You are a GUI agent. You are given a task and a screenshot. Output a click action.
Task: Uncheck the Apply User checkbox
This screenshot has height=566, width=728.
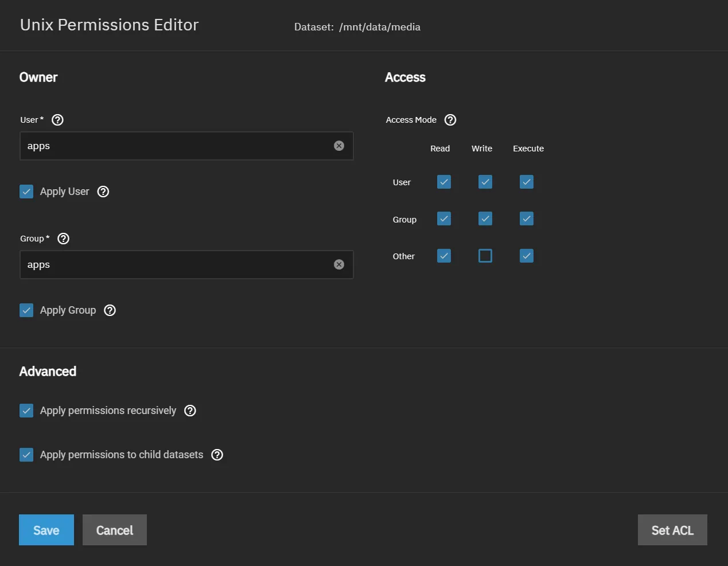pos(26,192)
